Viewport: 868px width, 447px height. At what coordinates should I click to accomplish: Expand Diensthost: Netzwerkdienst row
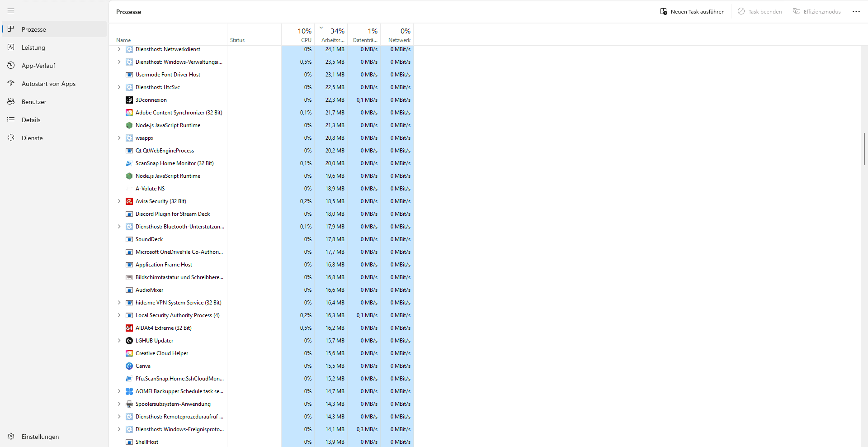pyautogui.click(x=119, y=49)
